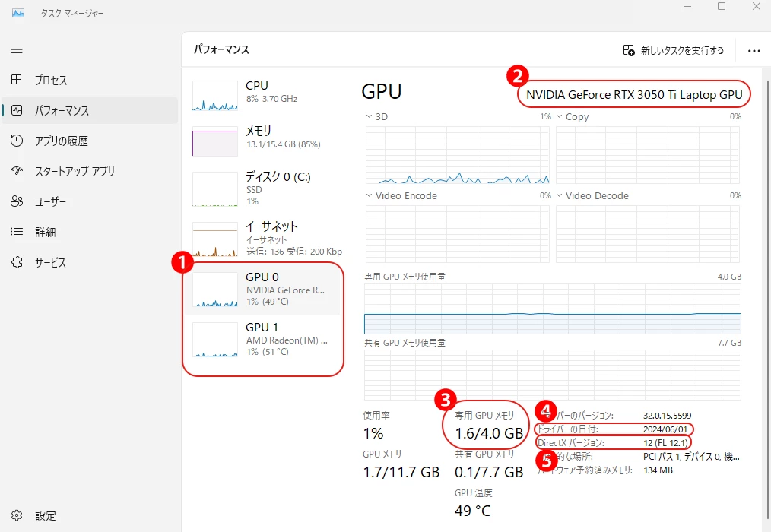Image resolution: width=771 pixels, height=532 pixels.
Task: Select the パフォーマンス sidebar icon
Action: [17, 110]
